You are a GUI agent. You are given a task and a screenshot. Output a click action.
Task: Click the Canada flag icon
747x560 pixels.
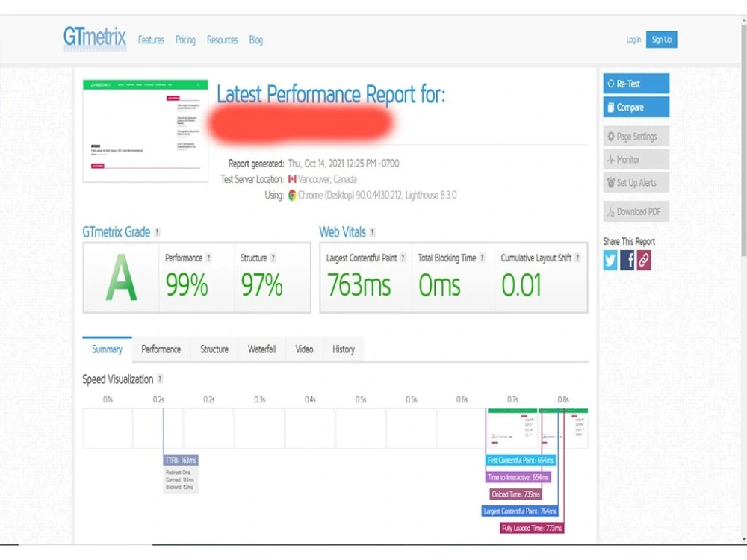click(x=292, y=179)
